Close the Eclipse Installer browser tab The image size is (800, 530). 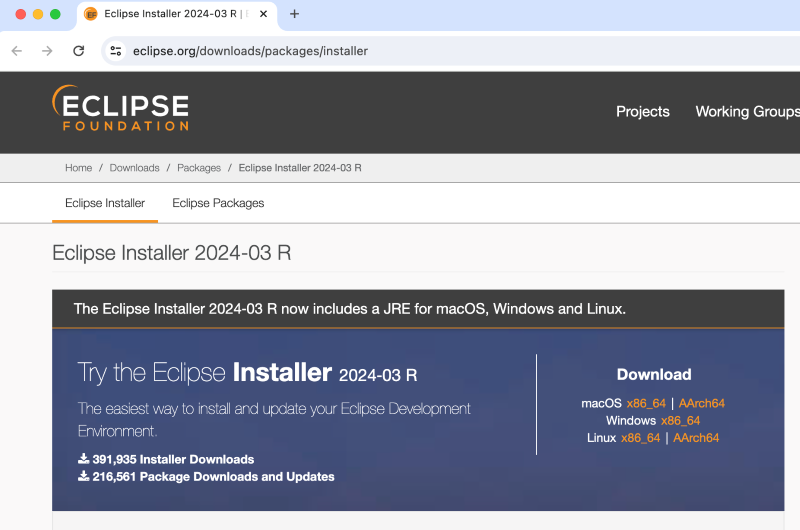click(263, 14)
